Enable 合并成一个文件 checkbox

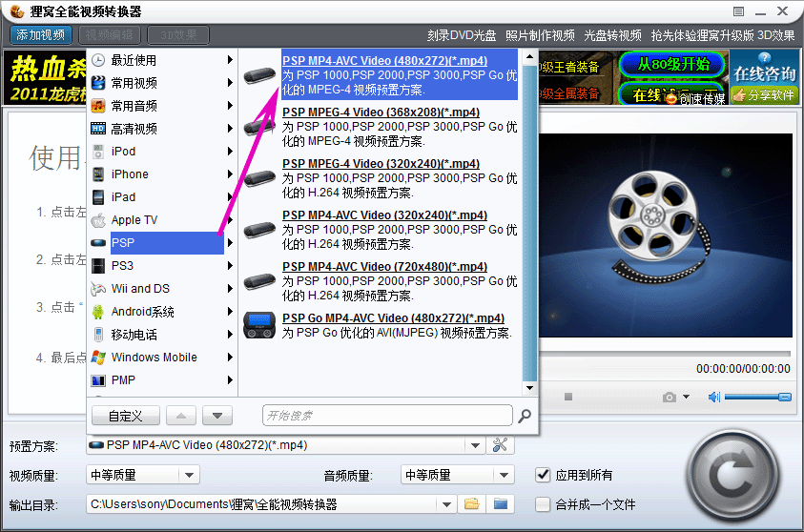click(543, 504)
